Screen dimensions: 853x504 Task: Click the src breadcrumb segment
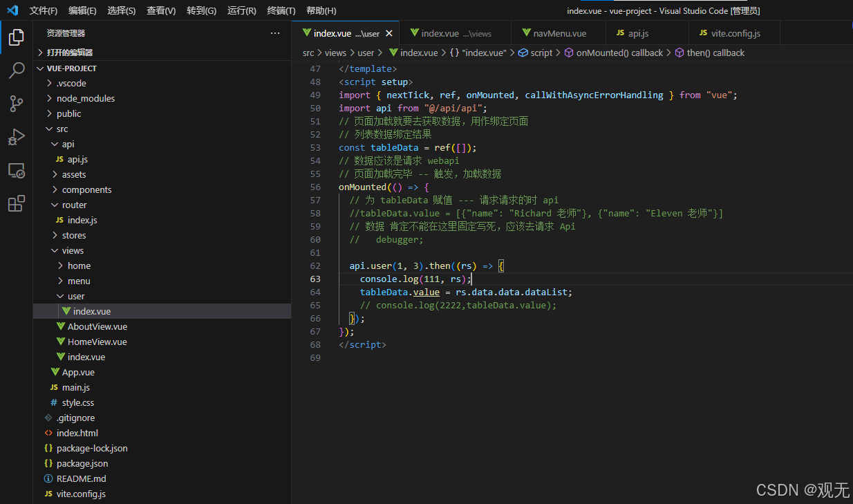[308, 53]
